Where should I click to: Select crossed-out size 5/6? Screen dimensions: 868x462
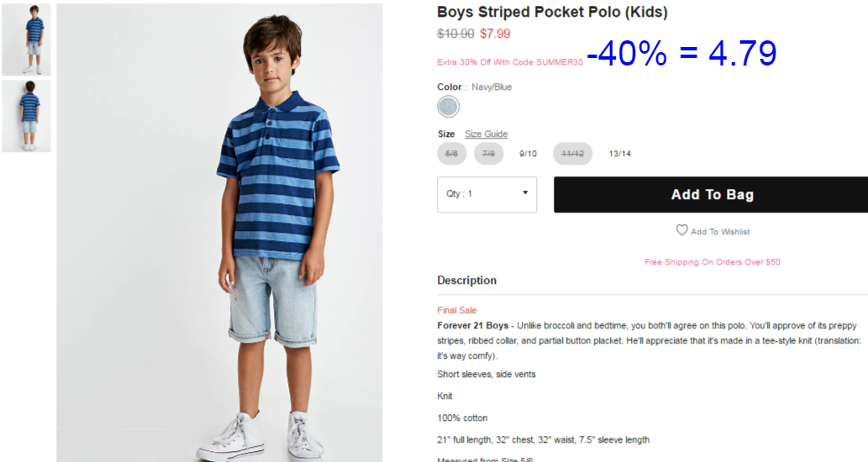(x=452, y=154)
